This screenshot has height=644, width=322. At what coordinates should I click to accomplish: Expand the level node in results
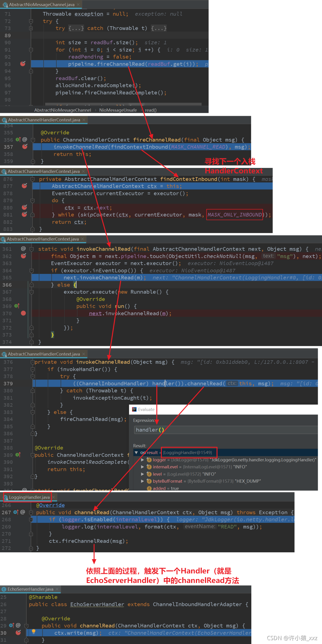coord(143,474)
